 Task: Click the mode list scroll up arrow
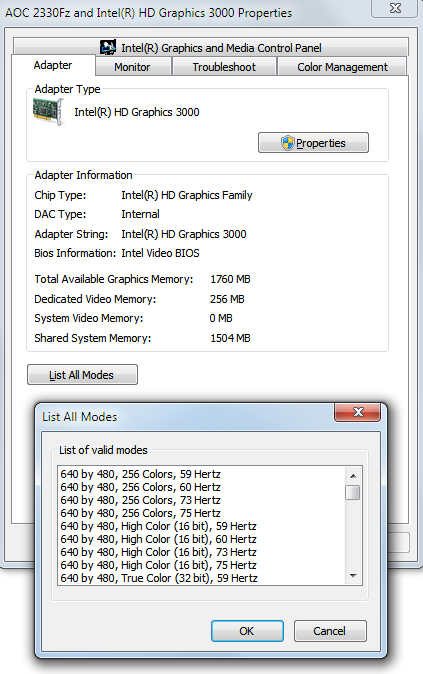pos(353,475)
